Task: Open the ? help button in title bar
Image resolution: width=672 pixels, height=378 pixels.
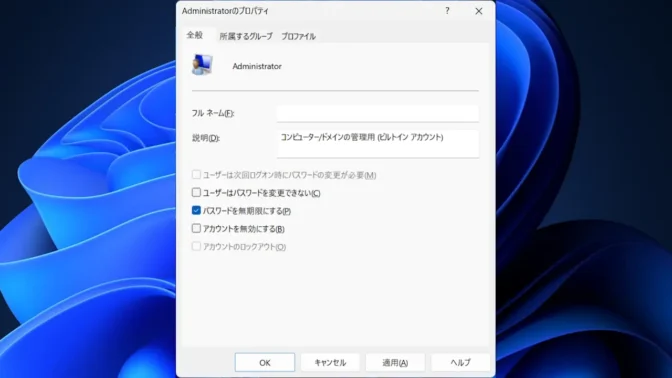Action: pyautogui.click(x=447, y=11)
